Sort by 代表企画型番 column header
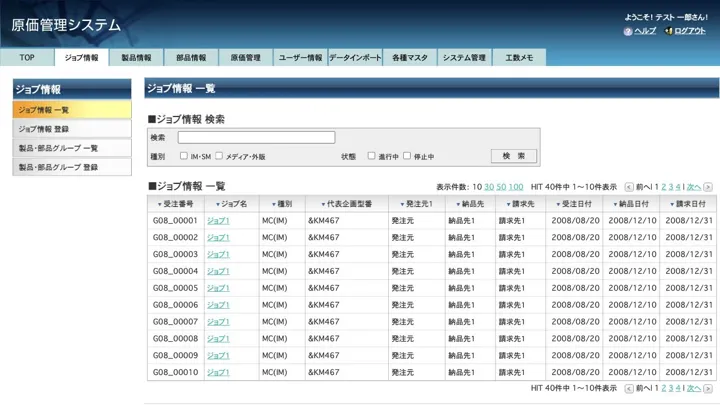 click(x=347, y=204)
